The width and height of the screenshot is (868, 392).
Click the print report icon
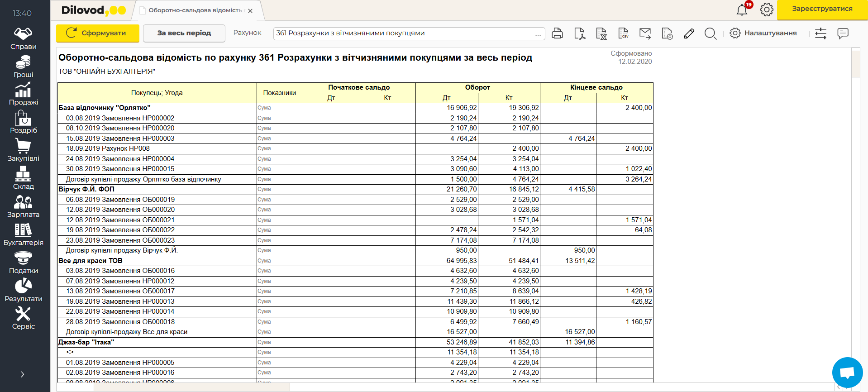pos(557,33)
